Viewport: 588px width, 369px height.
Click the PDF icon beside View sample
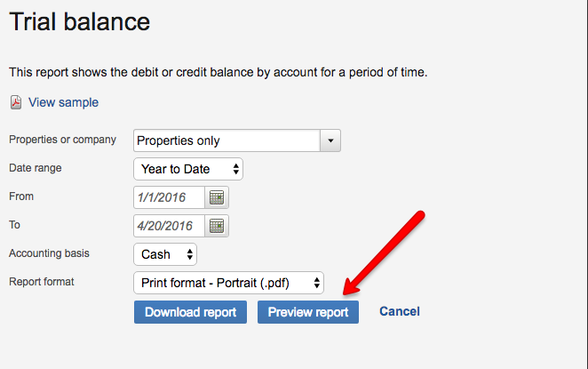pyautogui.click(x=15, y=102)
